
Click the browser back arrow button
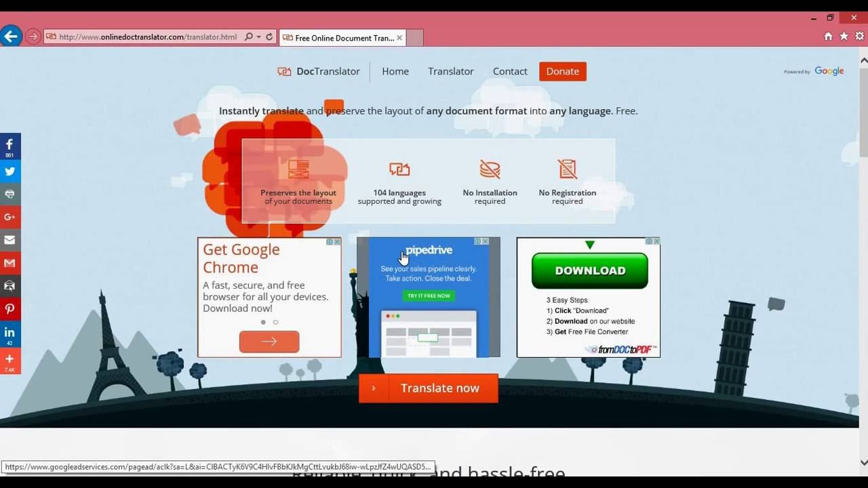point(11,36)
